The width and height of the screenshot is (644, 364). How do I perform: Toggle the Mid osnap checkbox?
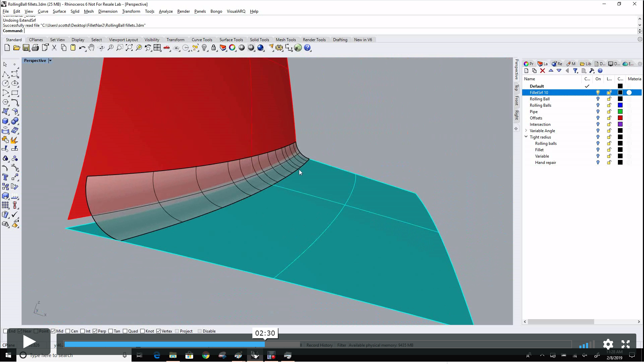pyautogui.click(x=53, y=331)
